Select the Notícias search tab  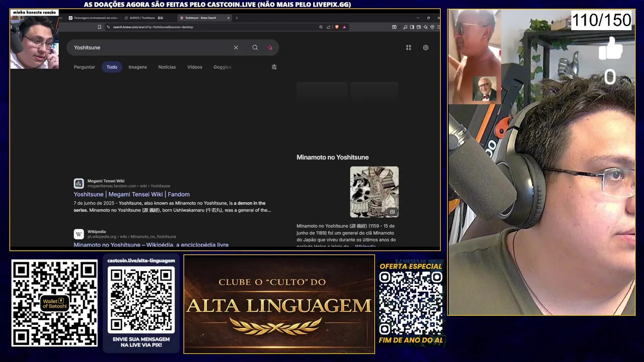(x=167, y=67)
